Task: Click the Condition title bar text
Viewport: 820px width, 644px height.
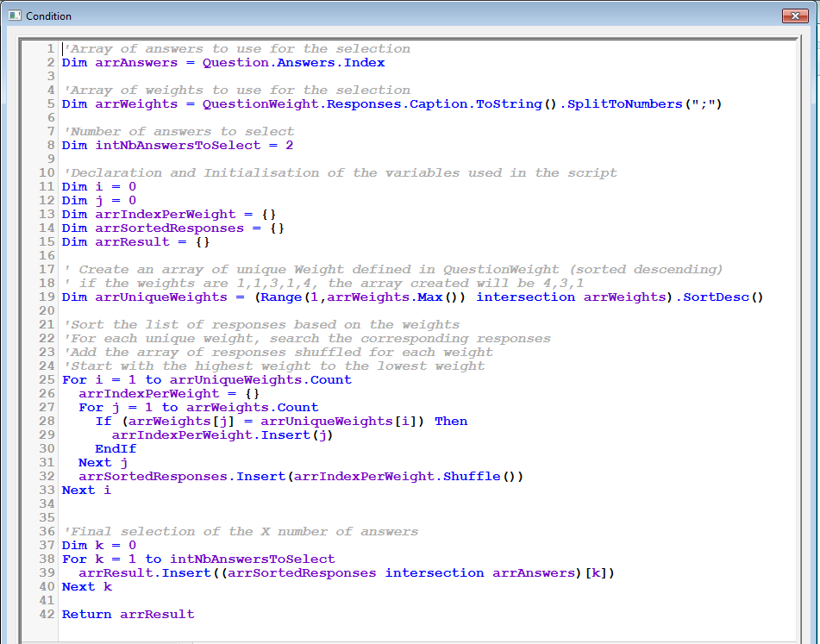Action: click(49, 16)
